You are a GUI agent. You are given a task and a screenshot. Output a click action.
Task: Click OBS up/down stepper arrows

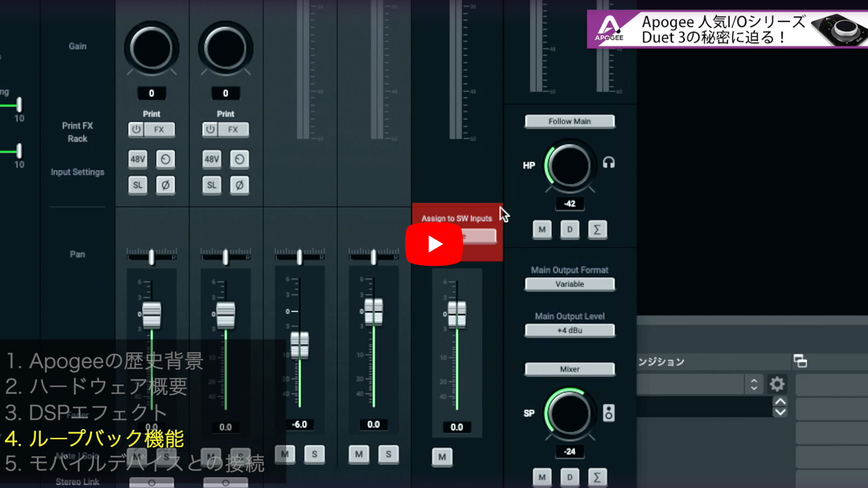[754, 384]
